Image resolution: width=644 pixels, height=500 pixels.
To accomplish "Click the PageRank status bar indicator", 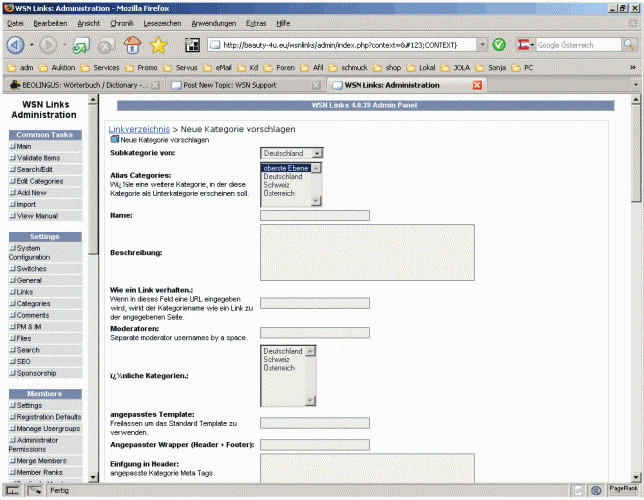I will coord(624,490).
